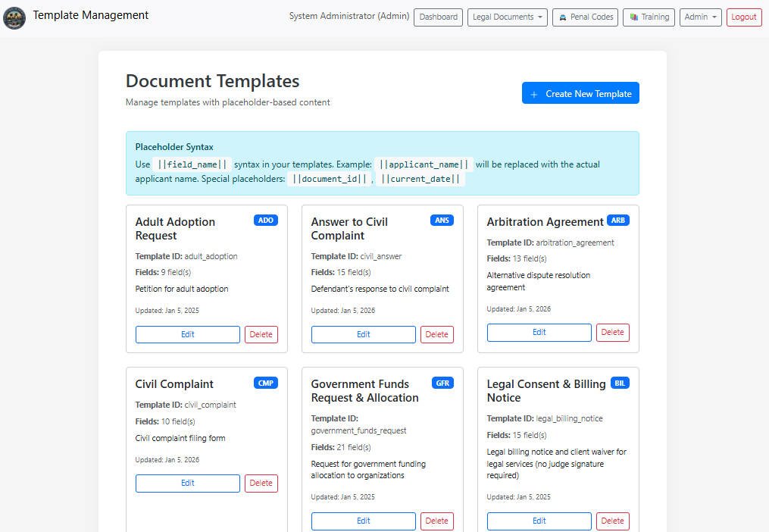Open the Legal Documents dropdown

pos(507,17)
